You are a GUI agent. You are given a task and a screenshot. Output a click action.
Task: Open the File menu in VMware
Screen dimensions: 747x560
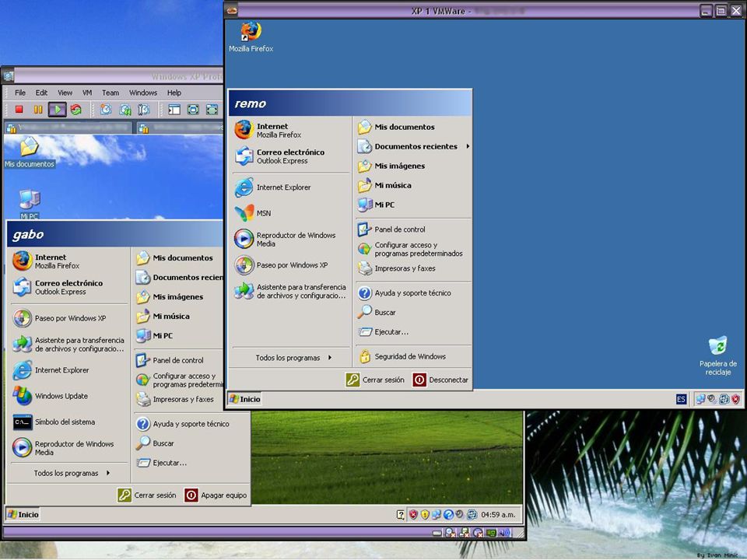20,93
